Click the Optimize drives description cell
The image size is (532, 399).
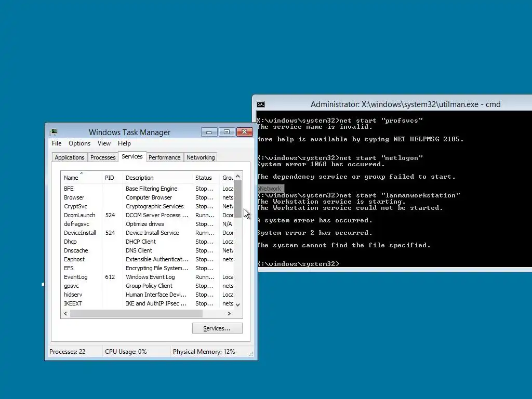pyautogui.click(x=145, y=224)
